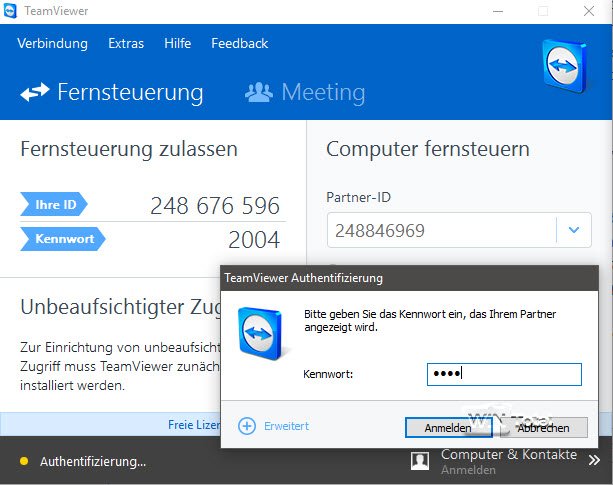This screenshot has width=613, height=485.
Task: Expand the Erweitert options plus icon
Action: (x=247, y=426)
